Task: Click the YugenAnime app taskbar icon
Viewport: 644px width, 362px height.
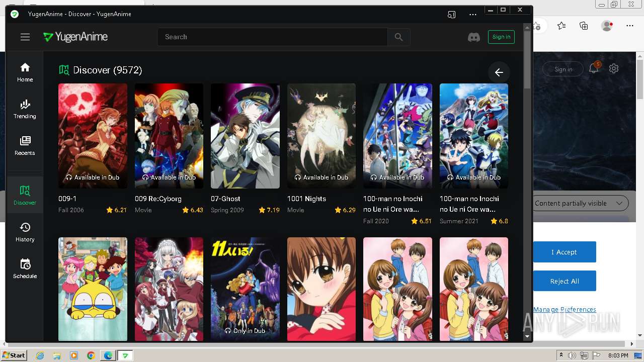Action: point(125,355)
